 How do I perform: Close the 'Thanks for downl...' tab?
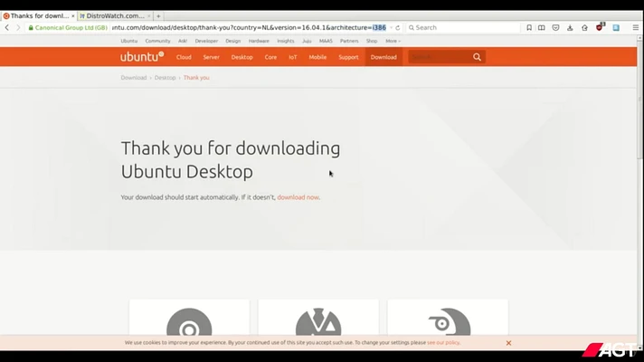72,16
